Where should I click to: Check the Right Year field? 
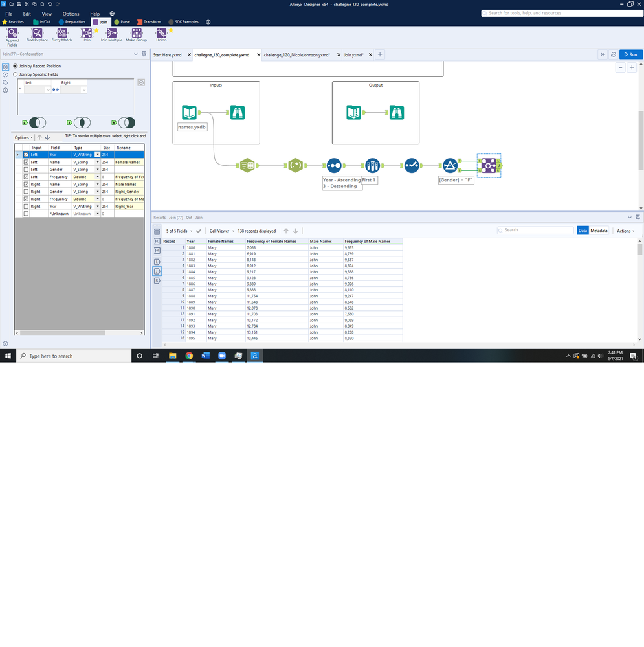[x=26, y=207]
